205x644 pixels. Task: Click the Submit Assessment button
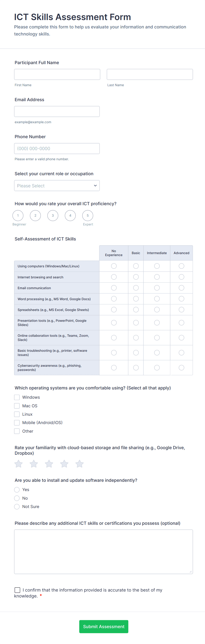point(104,627)
